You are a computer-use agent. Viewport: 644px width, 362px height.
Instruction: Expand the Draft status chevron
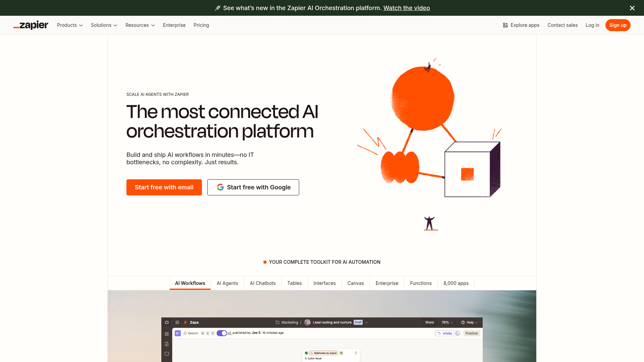366,322
